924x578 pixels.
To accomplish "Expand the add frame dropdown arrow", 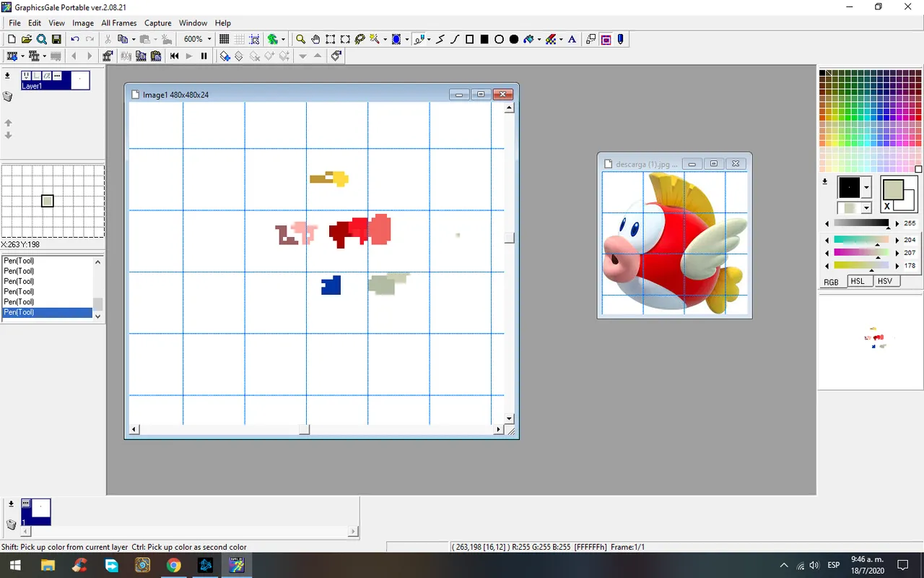I will point(22,56).
